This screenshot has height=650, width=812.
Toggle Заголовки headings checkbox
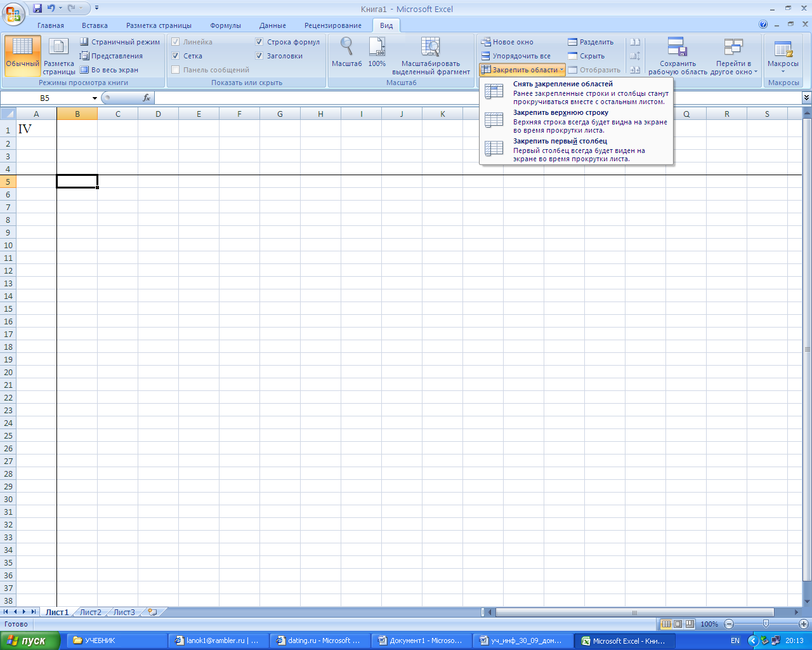[x=259, y=56]
